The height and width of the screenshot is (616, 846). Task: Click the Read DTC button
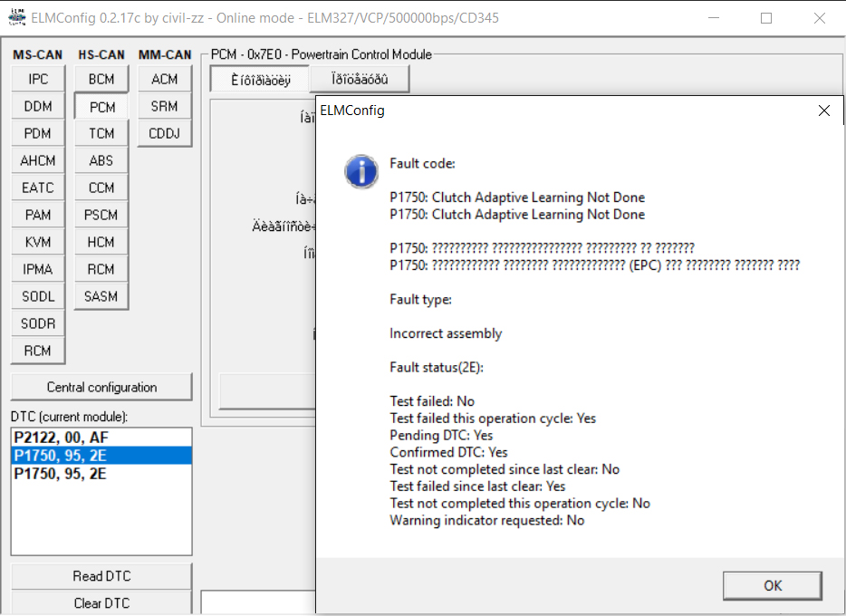point(101,576)
